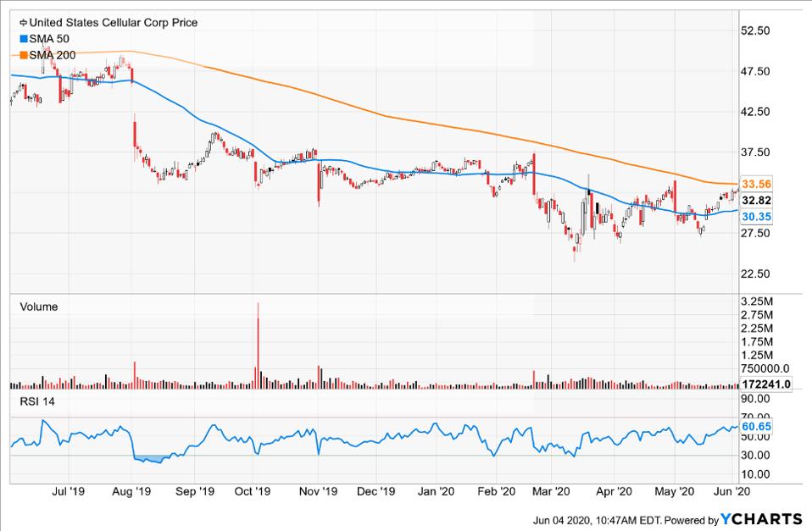Click the 47.50 price axis label
Screen dimensions: 812x531
pyautogui.click(x=755, y=71)
